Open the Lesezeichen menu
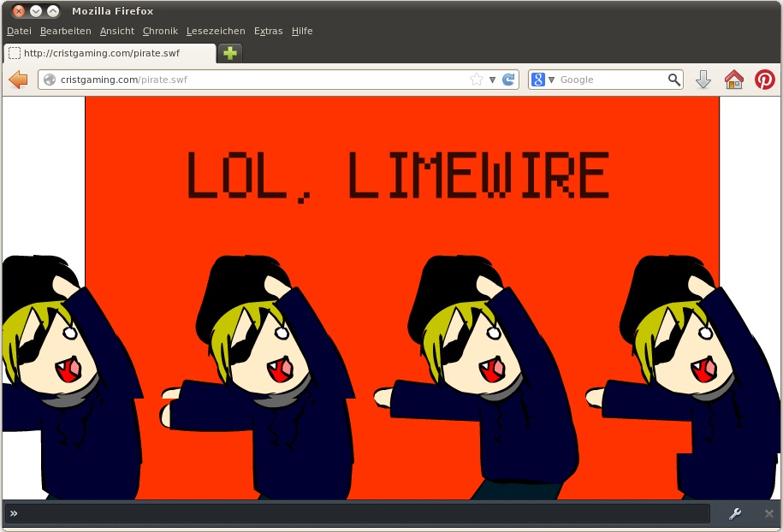 (x=216, y=31)
